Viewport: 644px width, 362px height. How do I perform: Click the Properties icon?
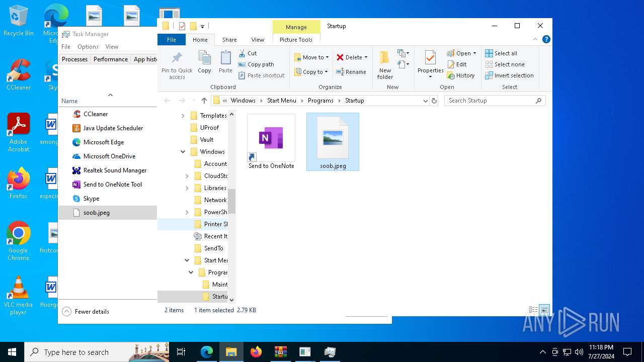pyautogui.click(x=430, y=58)
